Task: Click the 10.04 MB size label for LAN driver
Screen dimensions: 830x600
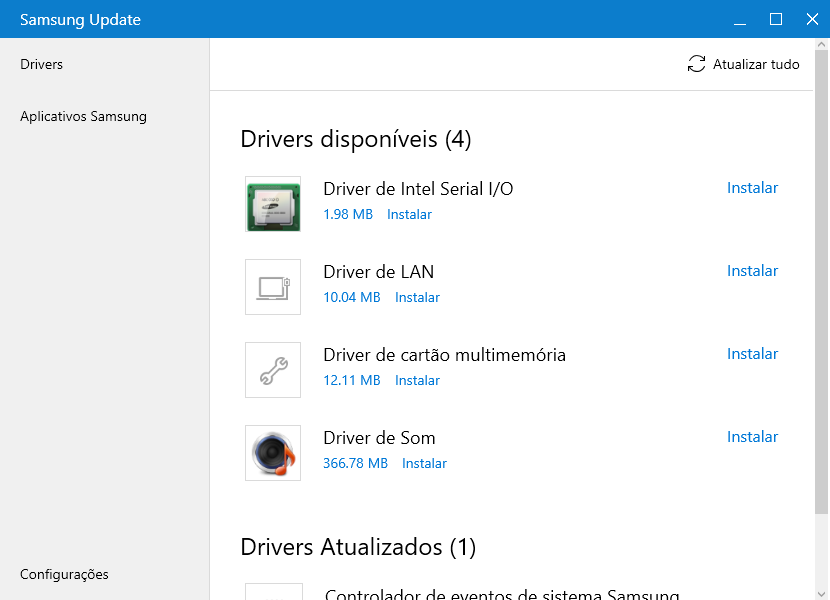Action: (350, 297)
